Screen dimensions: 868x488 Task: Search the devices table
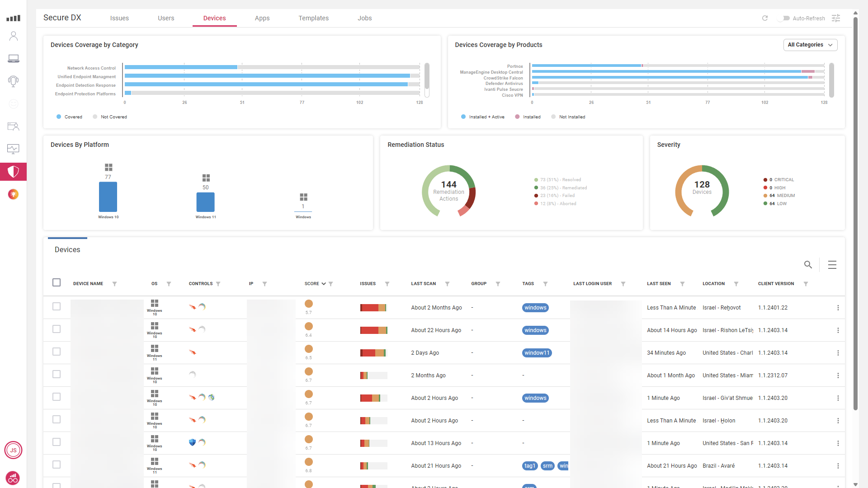pos(808,265)
